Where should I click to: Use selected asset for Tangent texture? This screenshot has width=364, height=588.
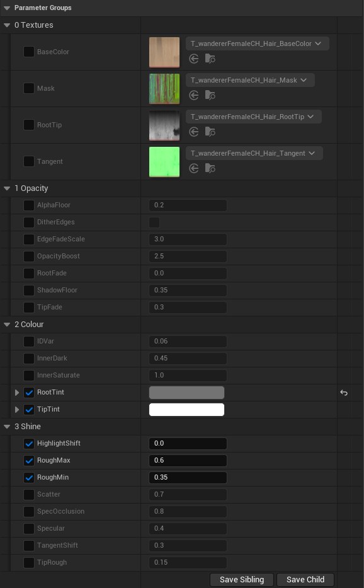pos(194,168)
